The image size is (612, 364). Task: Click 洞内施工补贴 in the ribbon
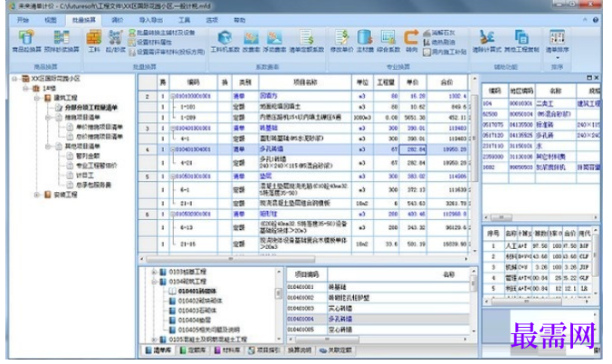(445, 52)
